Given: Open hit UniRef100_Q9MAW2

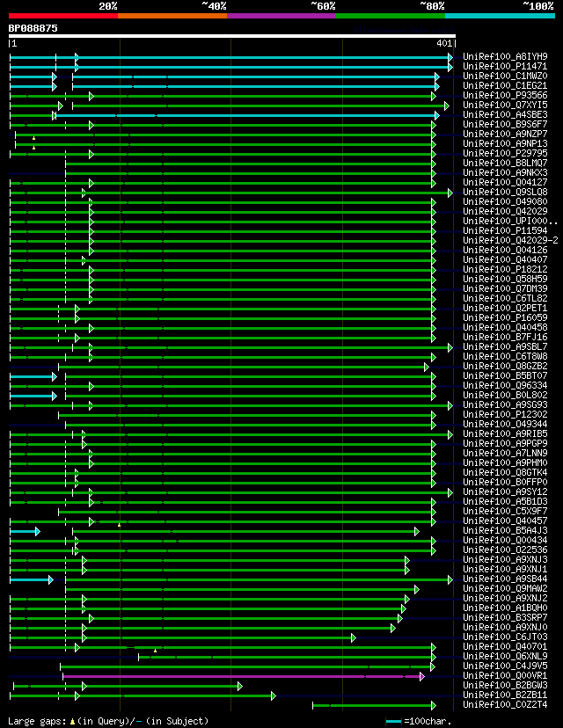Looking at the screenshot, I should coord(505,589).
